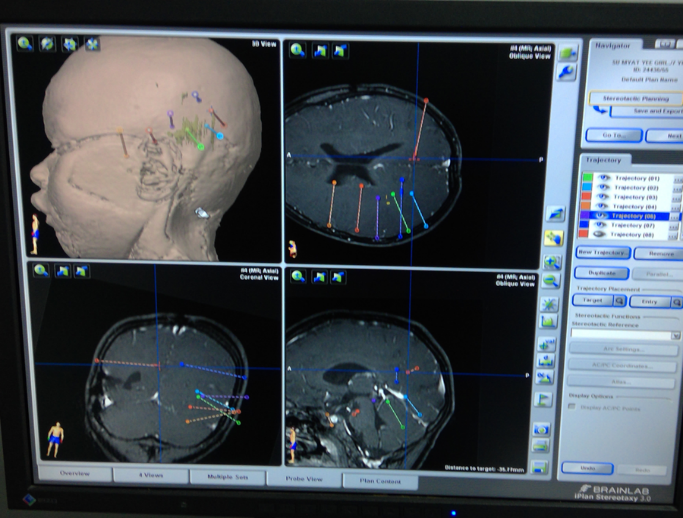Enable the Display AC/PC Points checkbox
Image resolution: width=683 pixels, height=518 pixels.
(572, 406)
